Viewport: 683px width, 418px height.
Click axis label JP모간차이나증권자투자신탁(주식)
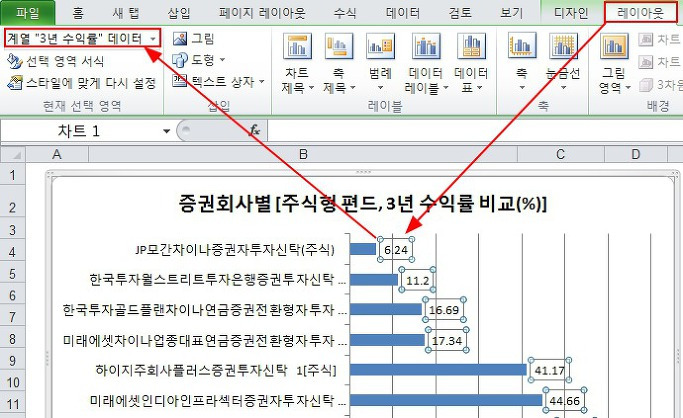coord(235,249)
